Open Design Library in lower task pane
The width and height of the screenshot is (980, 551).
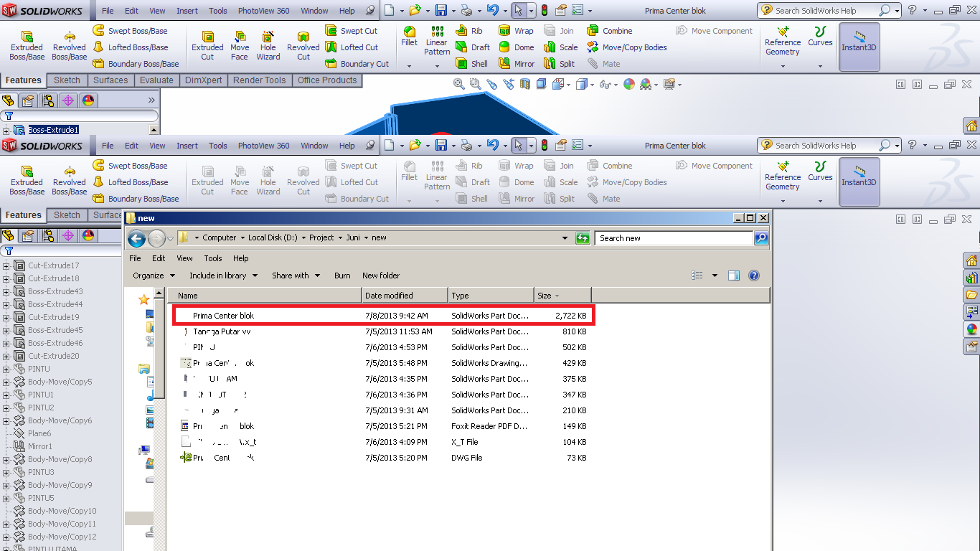(972, 278)
